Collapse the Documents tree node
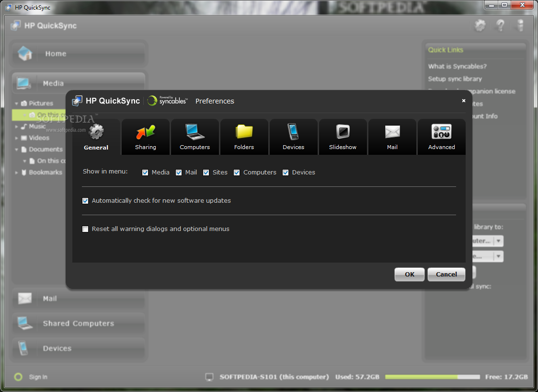 (x=16, y=150)
